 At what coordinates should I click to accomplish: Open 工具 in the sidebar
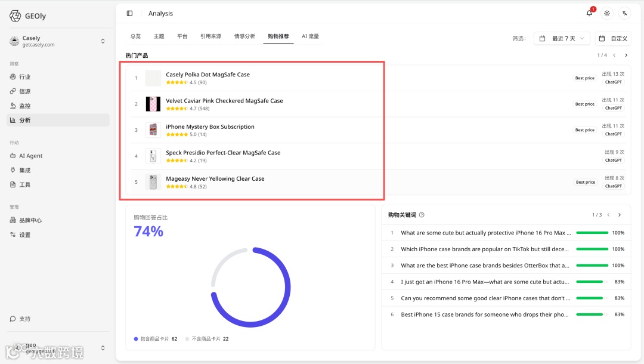pyautogui.click(x=58, y=184)
